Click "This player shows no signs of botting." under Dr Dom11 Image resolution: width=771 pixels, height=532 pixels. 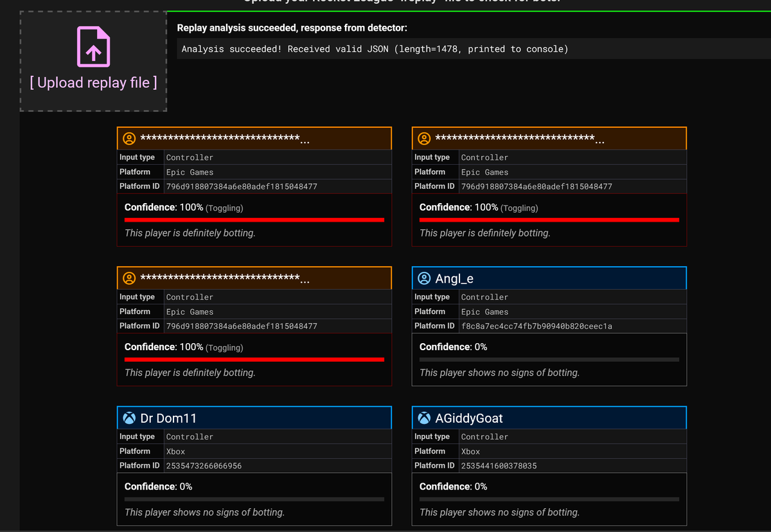[x=204, y=512]
